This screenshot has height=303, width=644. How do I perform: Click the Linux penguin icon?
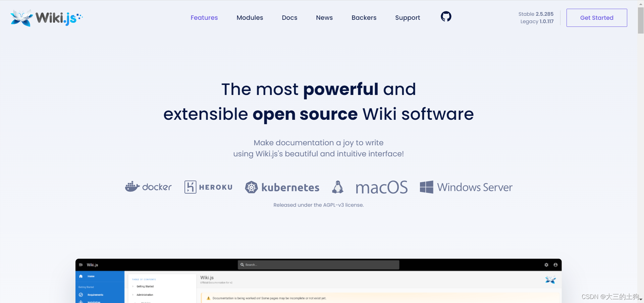point(338,187)
